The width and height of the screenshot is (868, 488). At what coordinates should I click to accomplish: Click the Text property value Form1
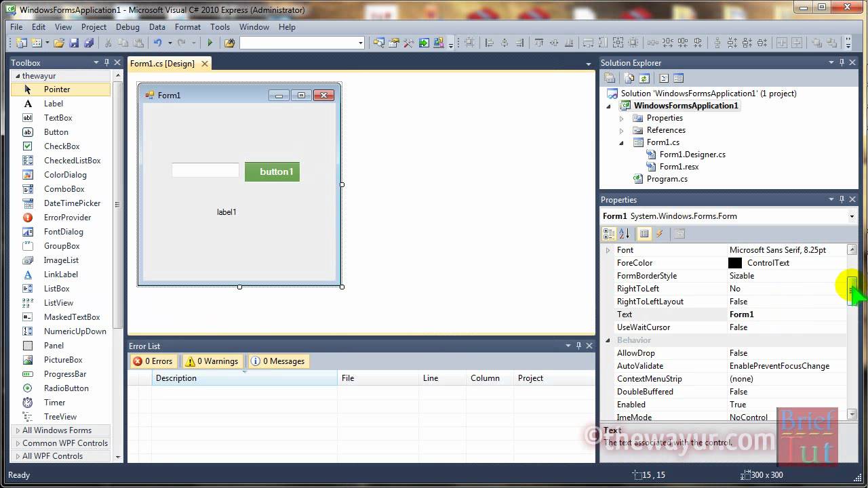pyautogui.click(x=741, y=314)
